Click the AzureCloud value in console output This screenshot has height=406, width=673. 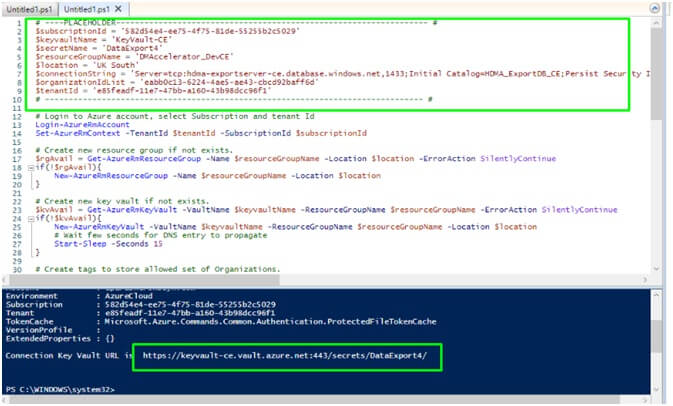point(129,296)
